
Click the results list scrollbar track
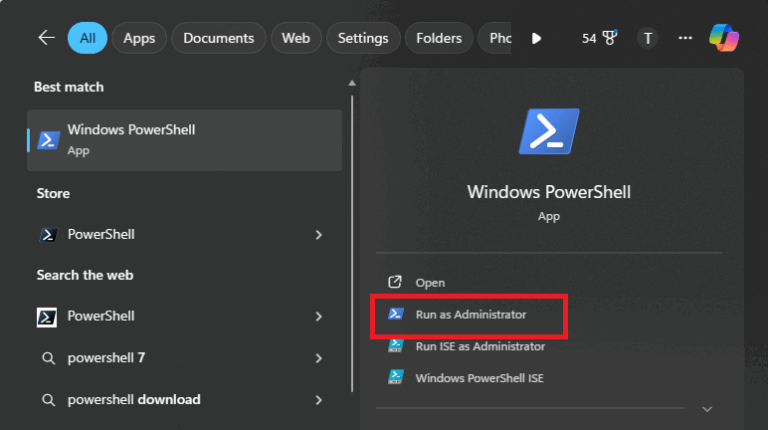pyautogui.click(x=352, y=244)
